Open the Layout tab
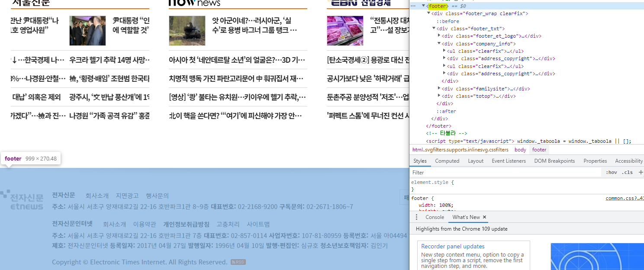 tap(476, 161)
